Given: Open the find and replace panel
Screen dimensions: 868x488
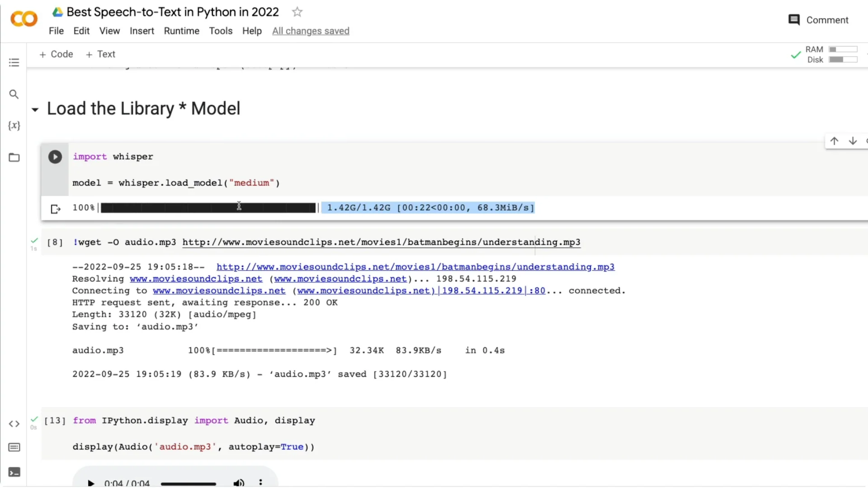Looking at the screenshot, I should pyautogui.click(x=14, y=94).
